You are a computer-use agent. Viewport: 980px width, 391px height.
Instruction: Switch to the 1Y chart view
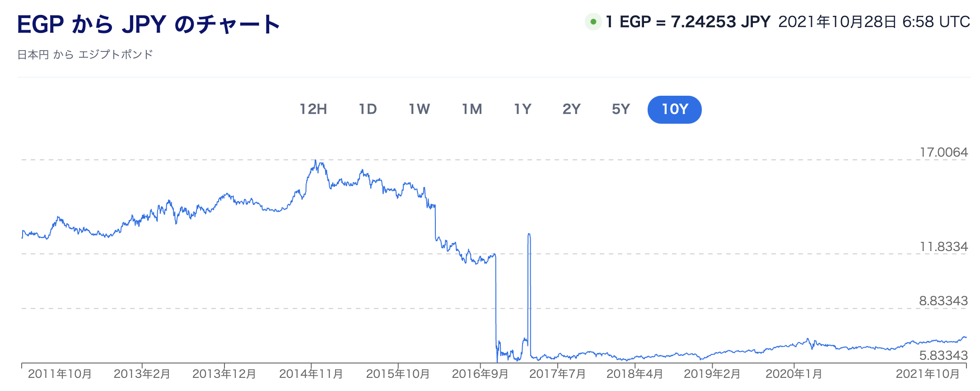pyautogui.click(x=523, y=109)
